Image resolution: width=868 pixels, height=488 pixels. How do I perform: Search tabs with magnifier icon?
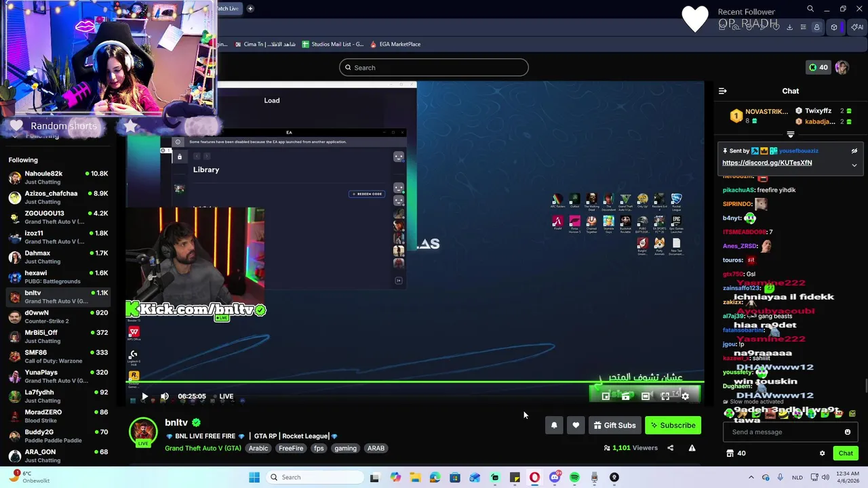coord(810,9)
